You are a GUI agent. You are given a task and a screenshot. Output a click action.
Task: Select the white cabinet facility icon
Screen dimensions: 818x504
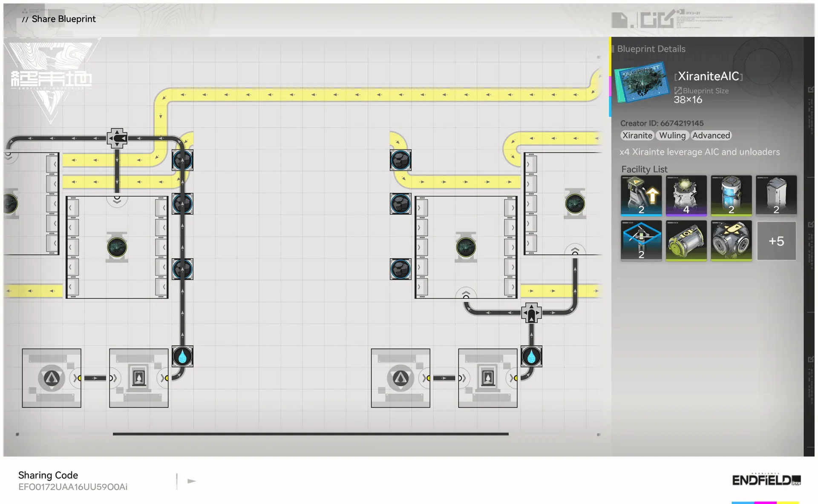[x=776, y=195]
